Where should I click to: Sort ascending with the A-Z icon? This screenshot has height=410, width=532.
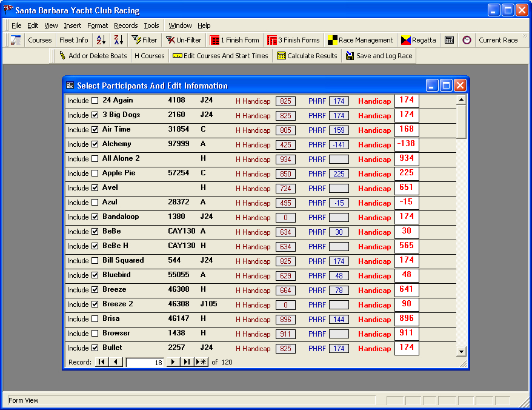pyautogui.click(x=101, y=40)
